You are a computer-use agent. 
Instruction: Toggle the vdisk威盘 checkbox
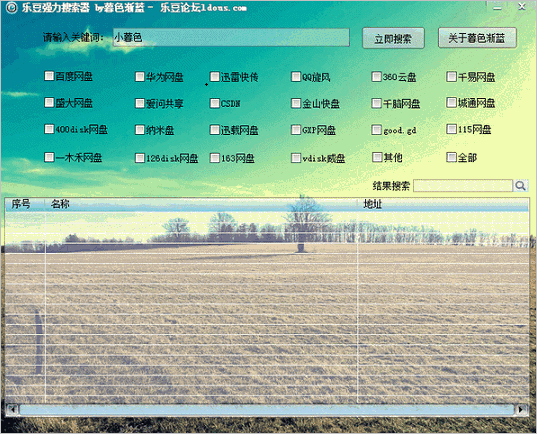pos(296,158)
